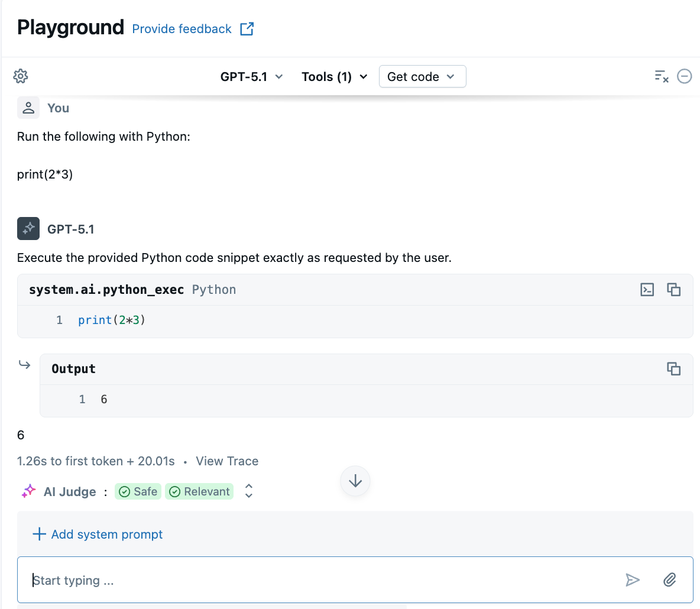Open the Tools (1) dropdown
The image size is (700, 609).
coord(334,76)
